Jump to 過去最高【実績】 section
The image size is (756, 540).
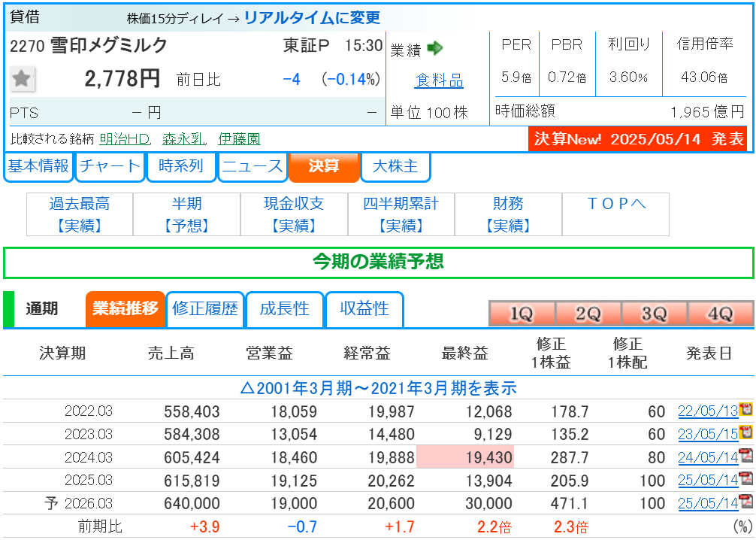(x=80, y=214)
